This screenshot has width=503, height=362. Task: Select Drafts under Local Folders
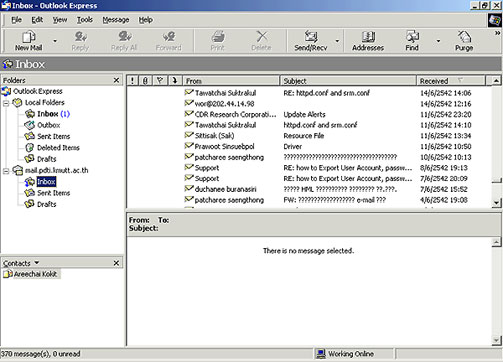[x=47, y=159]
